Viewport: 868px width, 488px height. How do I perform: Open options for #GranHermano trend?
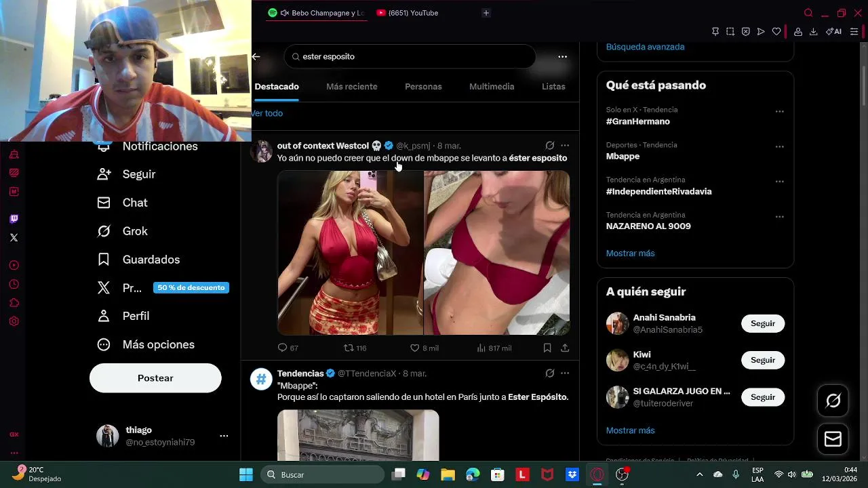779,112
